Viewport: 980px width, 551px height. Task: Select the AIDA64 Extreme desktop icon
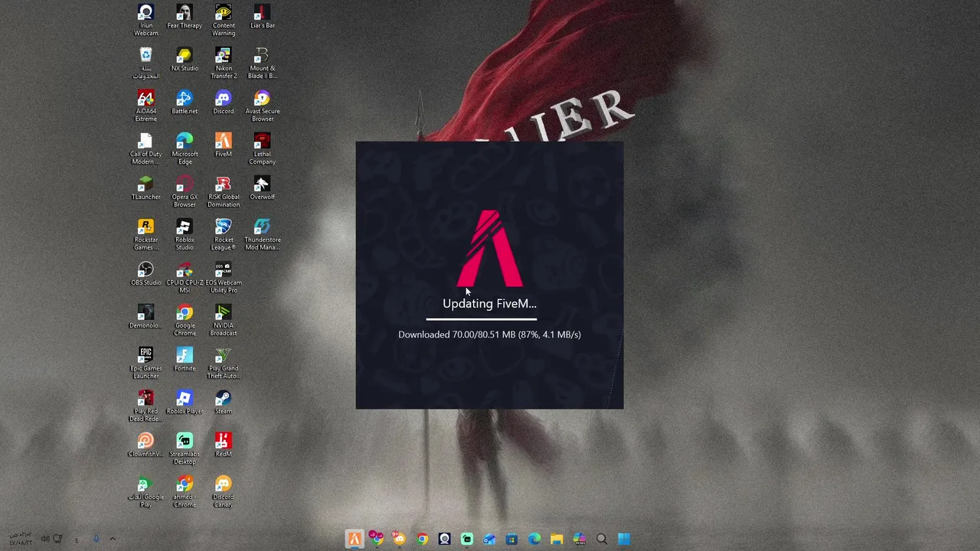click(x=145, y=106)
